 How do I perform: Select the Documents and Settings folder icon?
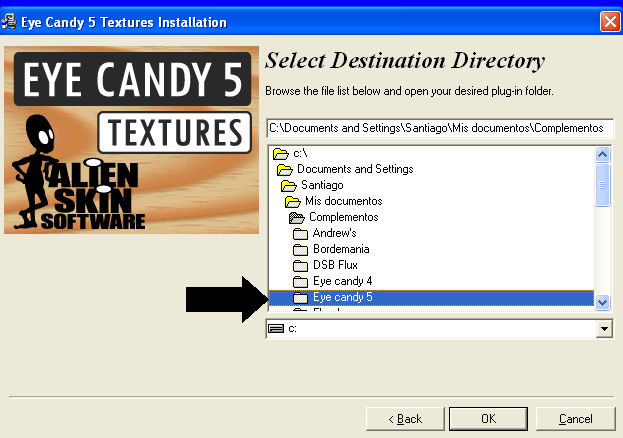click(x=284, y=170)
